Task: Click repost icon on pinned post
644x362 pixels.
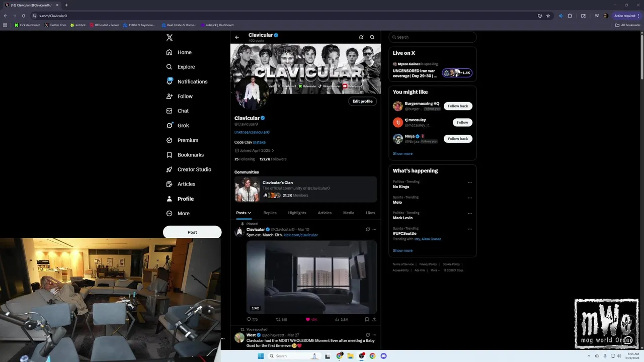Action: point(278,319)
